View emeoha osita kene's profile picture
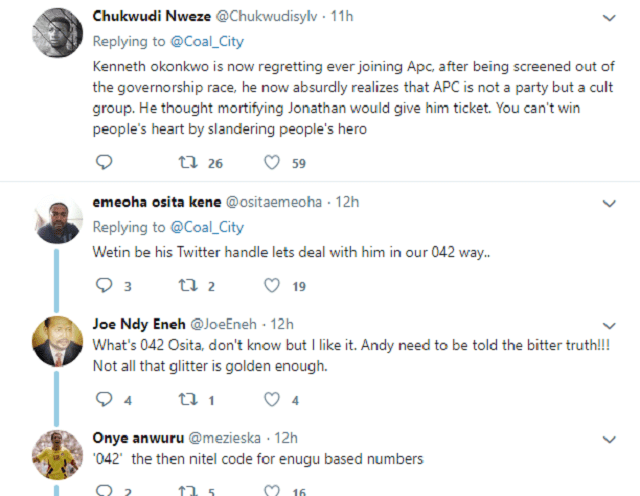The width and height of the screenshot is (640, 496). click(x=55, y=219)
